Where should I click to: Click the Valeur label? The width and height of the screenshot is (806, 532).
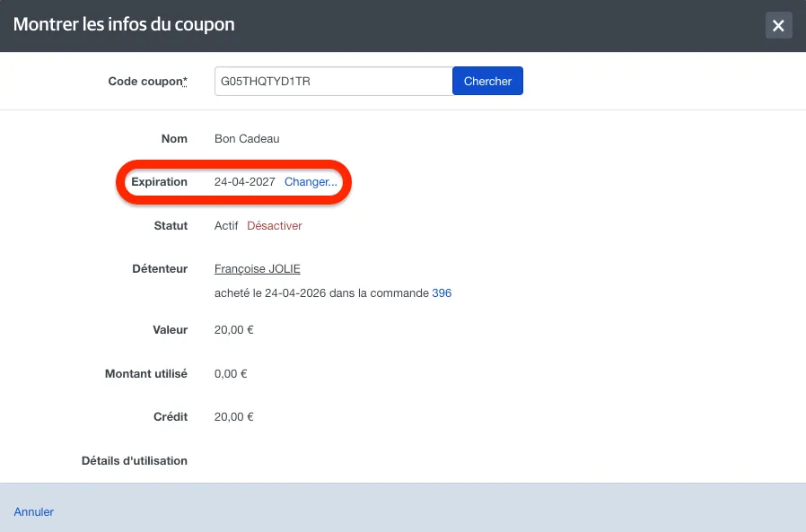point(171,330)
